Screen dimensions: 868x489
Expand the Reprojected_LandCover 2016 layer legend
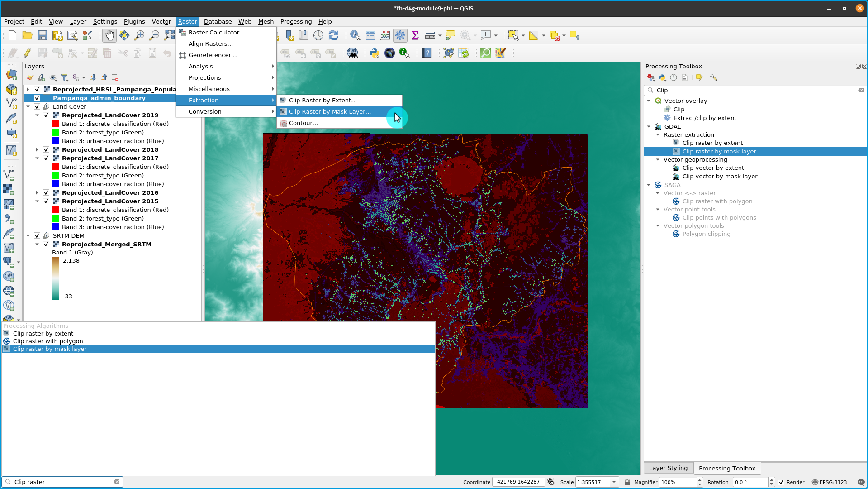click(37, 192)
